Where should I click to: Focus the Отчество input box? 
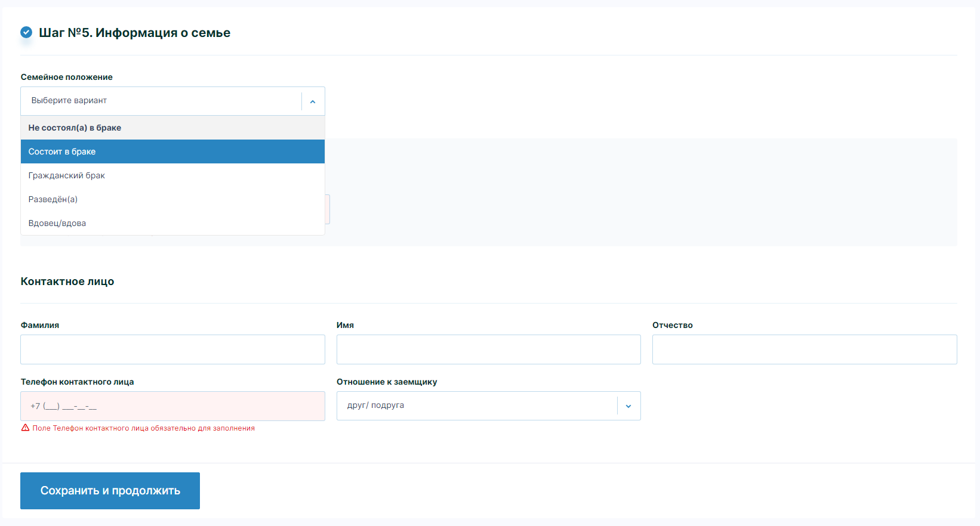(x=804, y=349)
